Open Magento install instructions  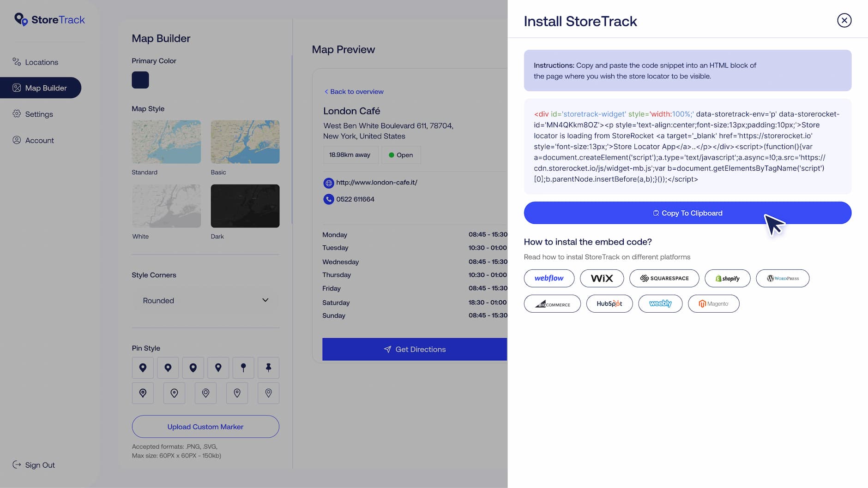coord(713,304)
